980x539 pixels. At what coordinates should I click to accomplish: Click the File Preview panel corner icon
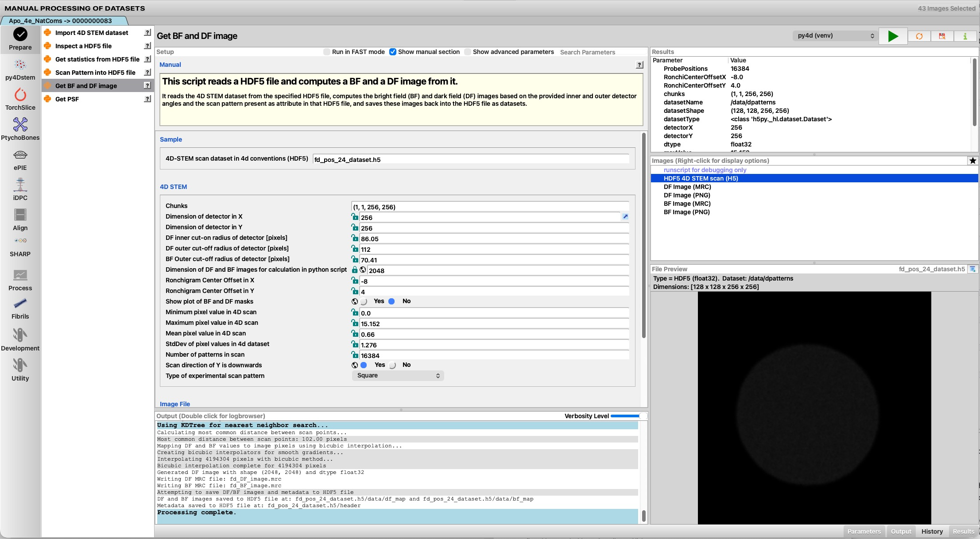(x=973, y=269)
